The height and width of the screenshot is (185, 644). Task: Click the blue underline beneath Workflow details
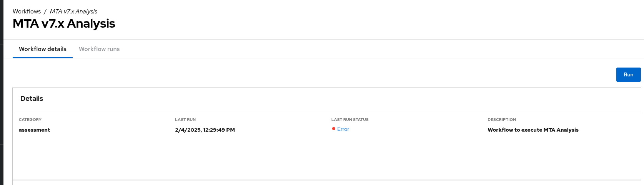pyautogui.click(x=43, y=58)
